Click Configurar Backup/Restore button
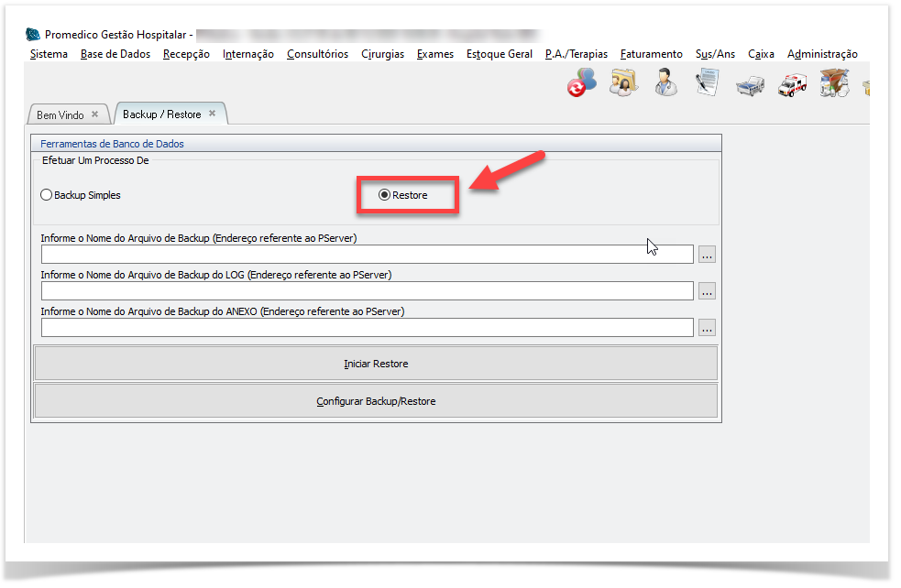Screen dimensions: 901x588 coord(376,401)
